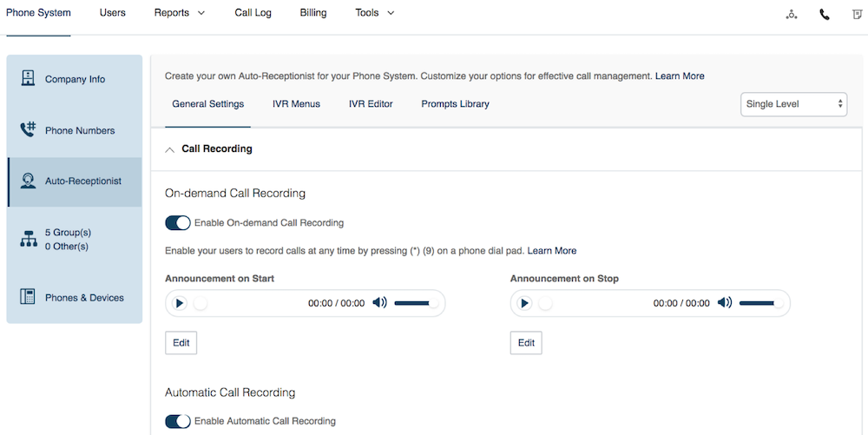Click the Company Info building icon
The height and width of the screenshot is (435, 868).
pos(28,79)
